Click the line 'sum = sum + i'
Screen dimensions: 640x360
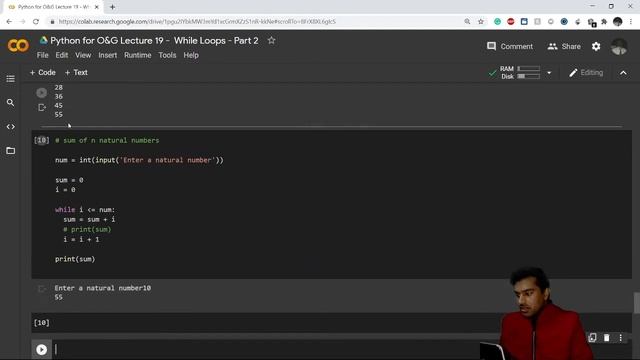89,220
